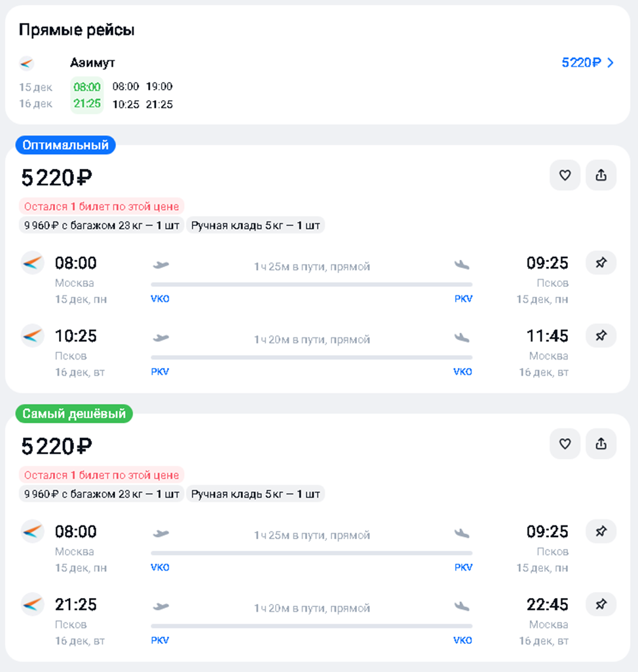Click the Оптимальный badge

tap(66, 145)
